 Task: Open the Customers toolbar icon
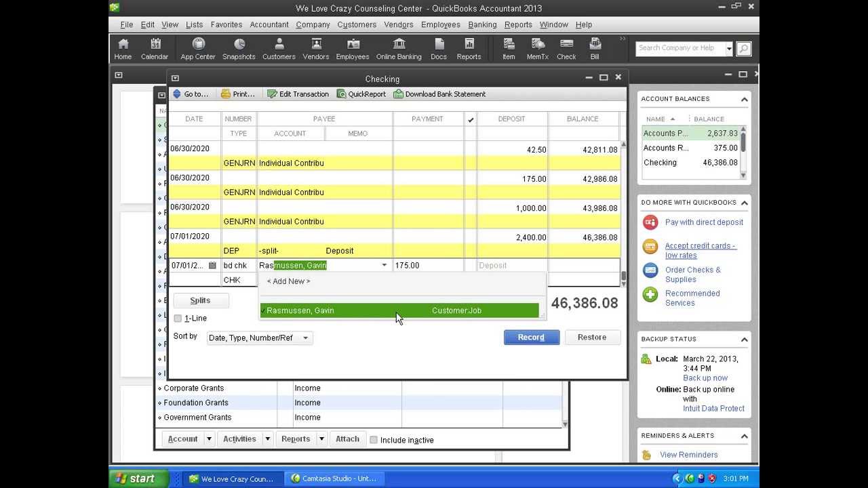(x=279, y=49)
